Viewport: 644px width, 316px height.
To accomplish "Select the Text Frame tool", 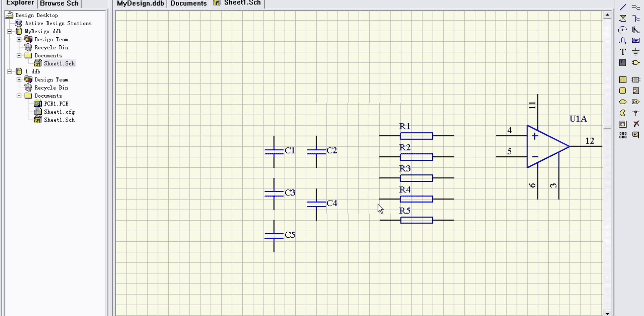I will [623, 63].
